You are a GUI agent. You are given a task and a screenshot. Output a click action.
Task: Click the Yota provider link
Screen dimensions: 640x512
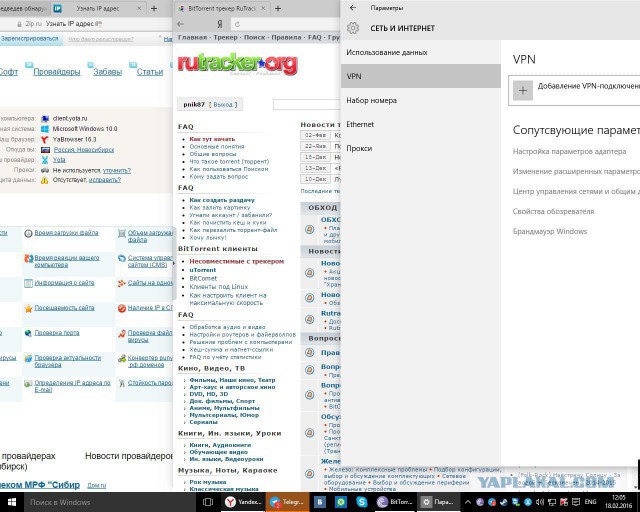59,160
